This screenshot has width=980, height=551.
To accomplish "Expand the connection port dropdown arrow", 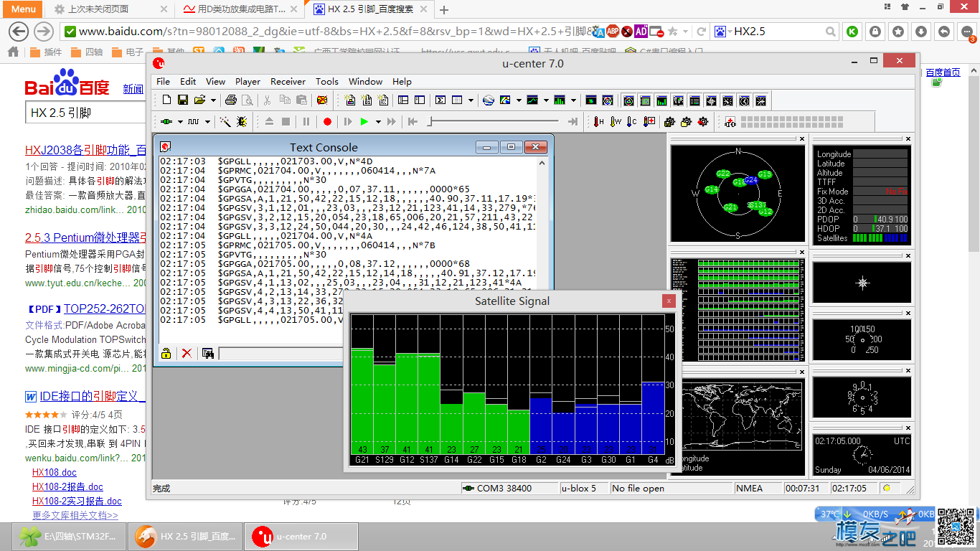I will 180,122.
